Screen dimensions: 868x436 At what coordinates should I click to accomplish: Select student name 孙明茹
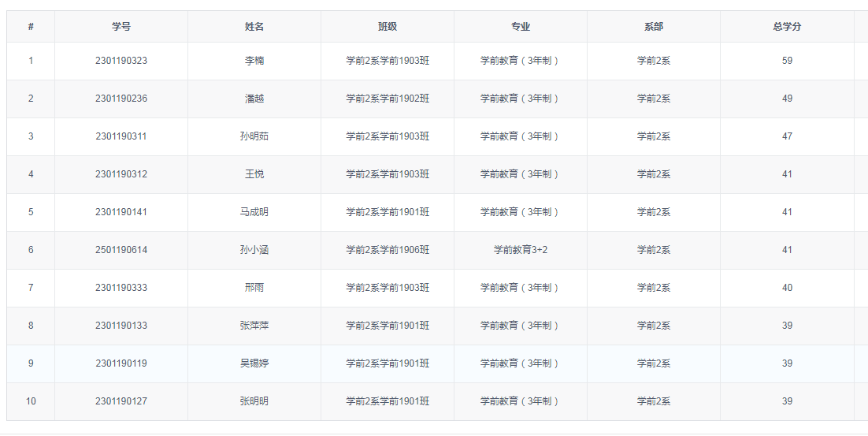pyautogui.click(x=254, y=136)
